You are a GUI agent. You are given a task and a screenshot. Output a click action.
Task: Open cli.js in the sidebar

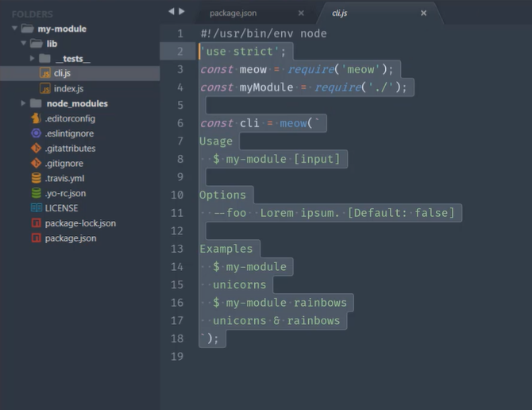(62, 73)
